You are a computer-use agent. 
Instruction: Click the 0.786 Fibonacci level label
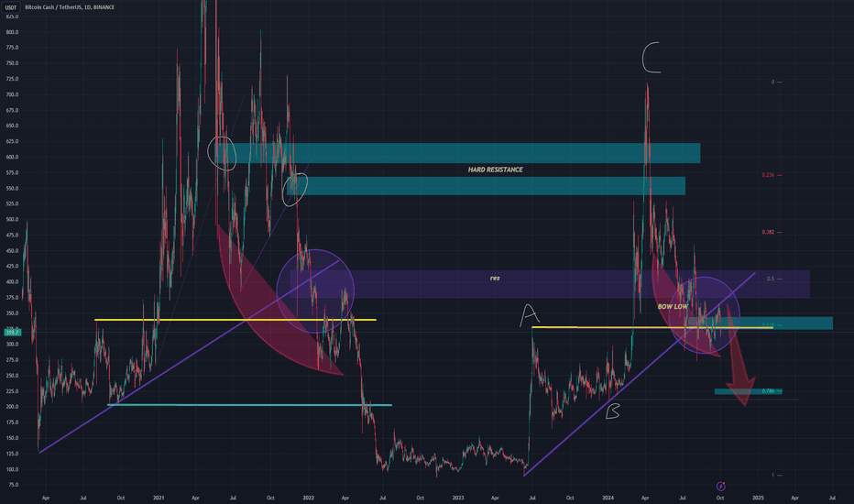[x=768, y=391]
